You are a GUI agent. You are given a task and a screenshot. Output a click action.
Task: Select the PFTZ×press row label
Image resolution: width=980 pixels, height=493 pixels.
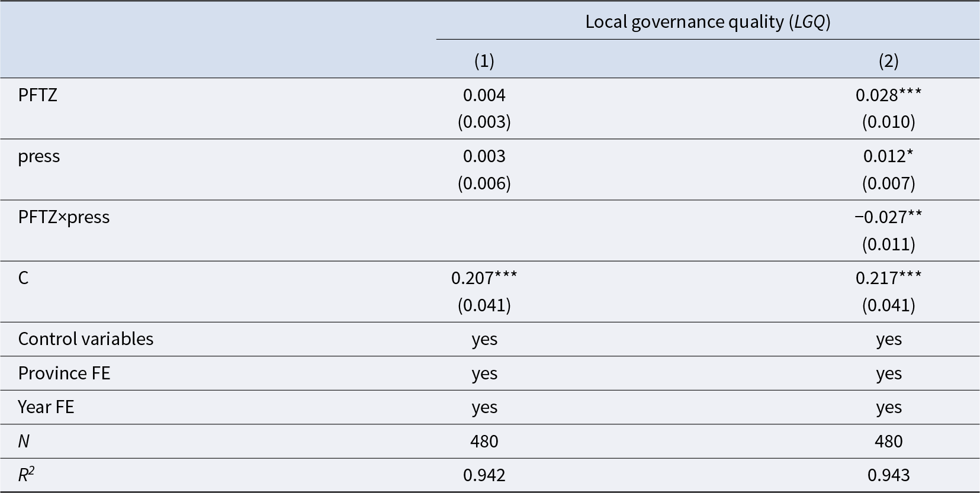coord(64,217)
